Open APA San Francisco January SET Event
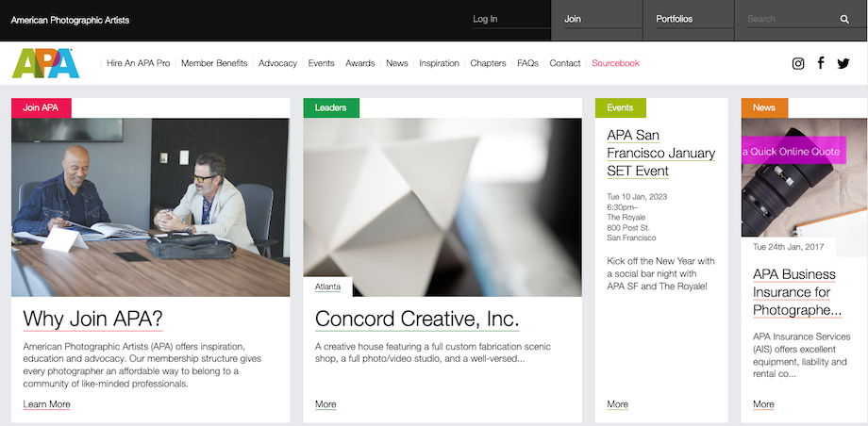The image size is (868, 426). click(x=661, y=154)
